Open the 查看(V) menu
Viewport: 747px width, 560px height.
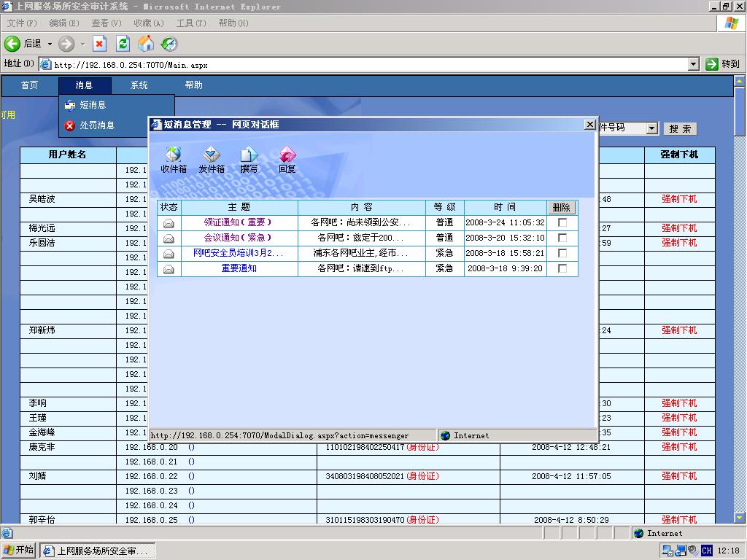(107, 23)
